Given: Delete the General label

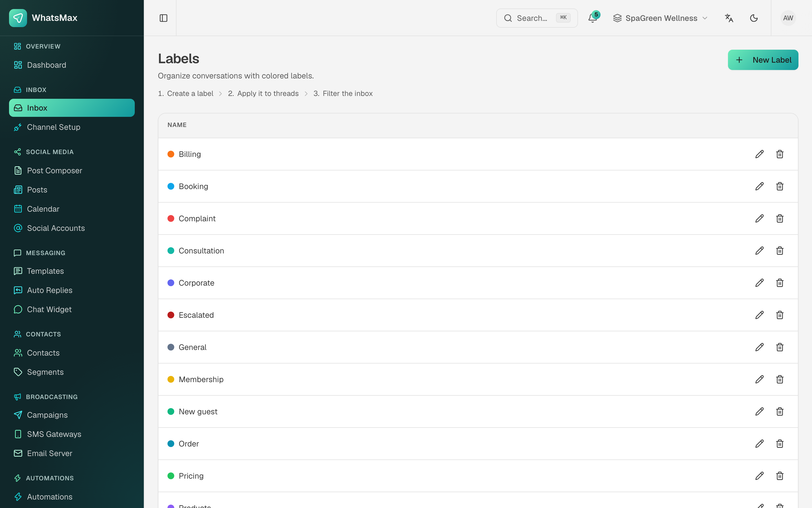Looking at the screenshot, I should pyautogui.click(x=780, y=347).
